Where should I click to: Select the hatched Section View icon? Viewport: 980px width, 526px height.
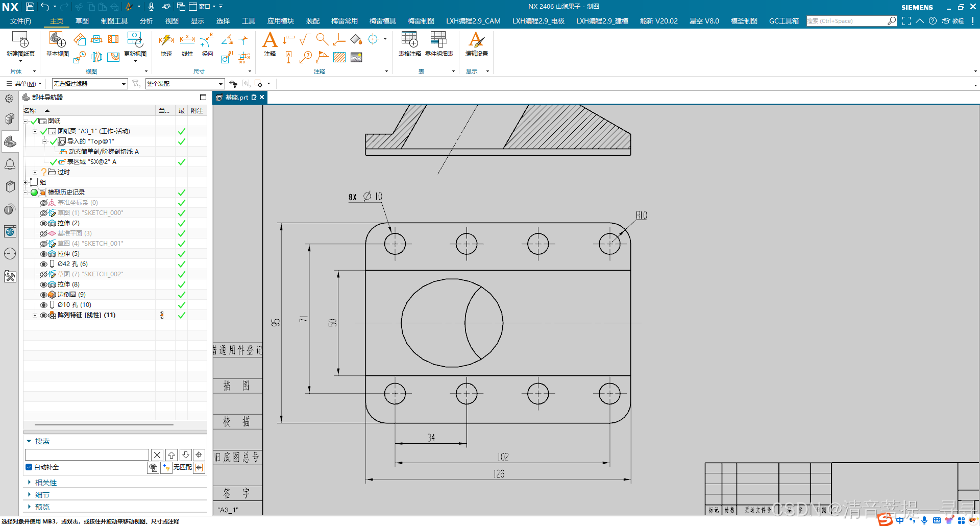tap(113, 39)
